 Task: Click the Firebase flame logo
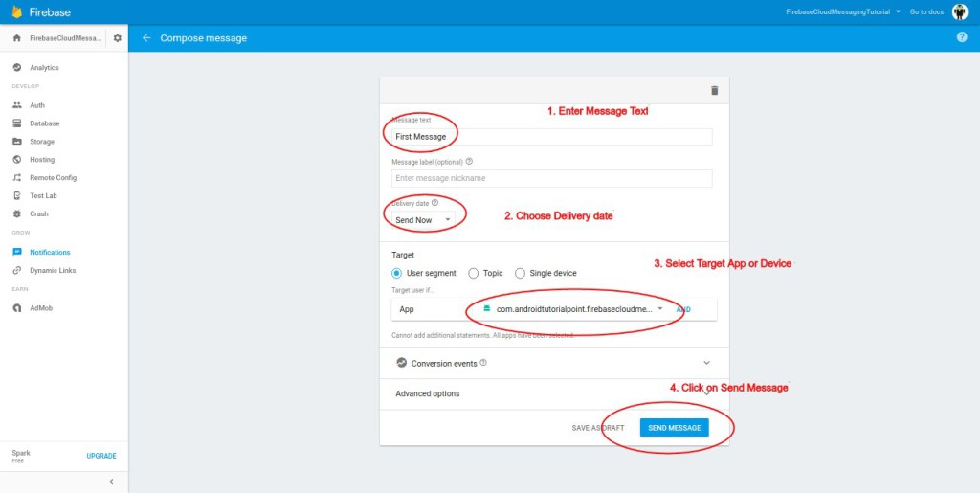click(x=17, y=11)
